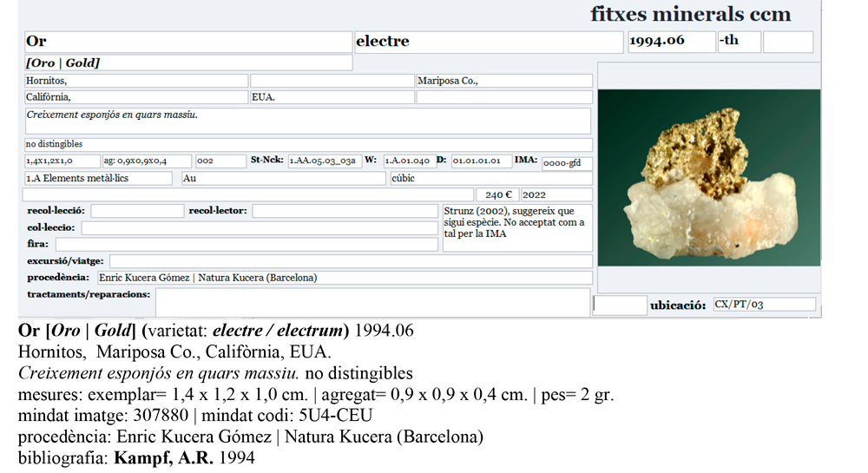868x473 pixels.
Task: Select the St-Nck classification code field
Action: pyautogui.click(x=325, y=161)
